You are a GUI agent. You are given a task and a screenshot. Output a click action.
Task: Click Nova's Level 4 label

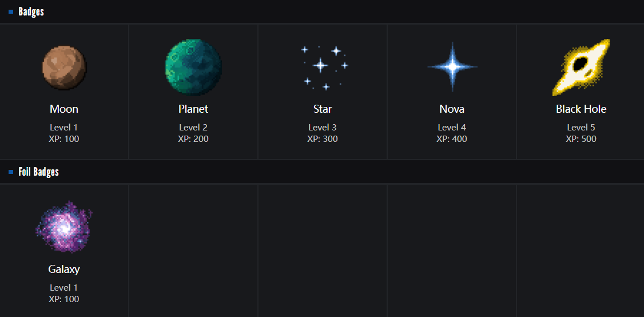point(452,127)
